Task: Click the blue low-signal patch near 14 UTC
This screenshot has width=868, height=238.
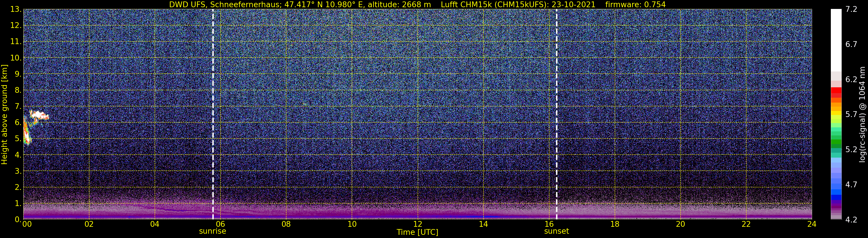Action: coord(479,216)
